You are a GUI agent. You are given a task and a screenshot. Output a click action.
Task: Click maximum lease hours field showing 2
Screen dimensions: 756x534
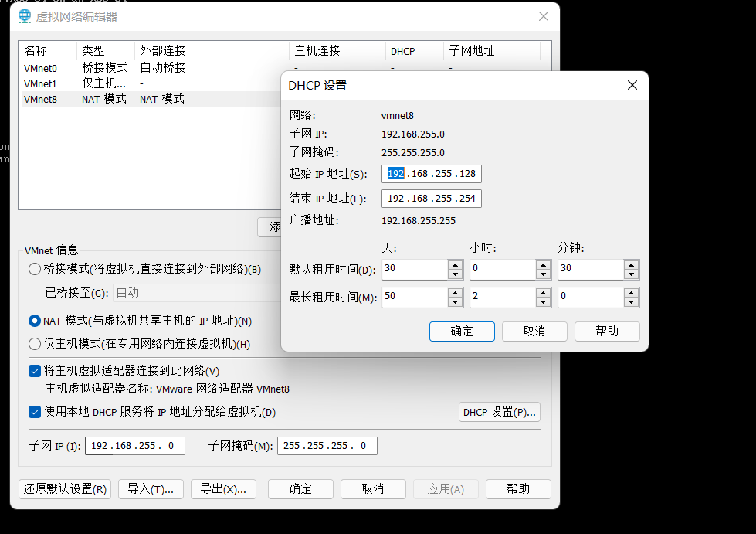coord(503,298)
